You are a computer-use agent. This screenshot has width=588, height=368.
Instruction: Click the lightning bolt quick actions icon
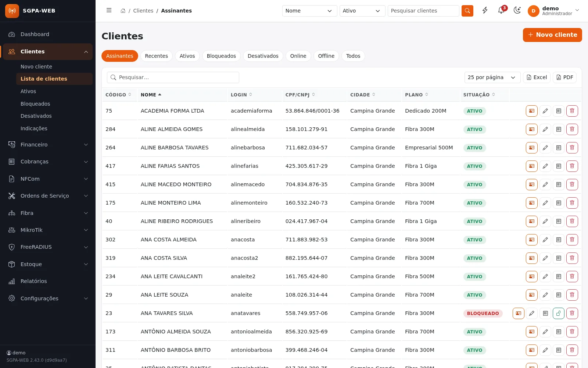[x=485, y=11]
